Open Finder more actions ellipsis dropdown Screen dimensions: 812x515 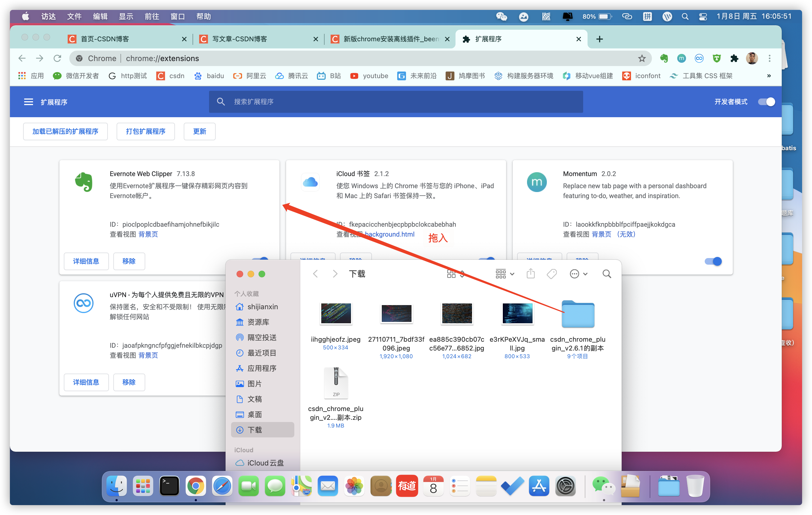click(x=578, y=273)
